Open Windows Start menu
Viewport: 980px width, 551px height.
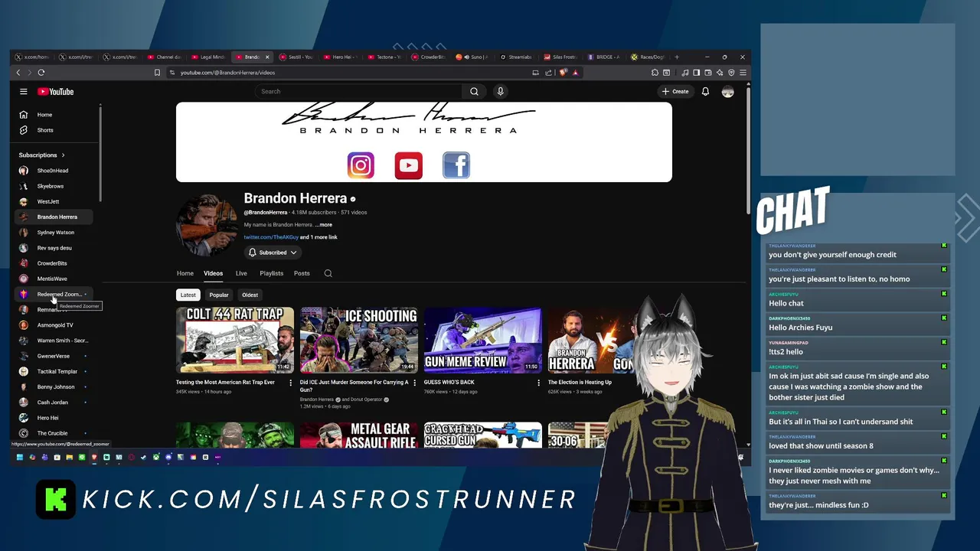[x=19, y=458]
